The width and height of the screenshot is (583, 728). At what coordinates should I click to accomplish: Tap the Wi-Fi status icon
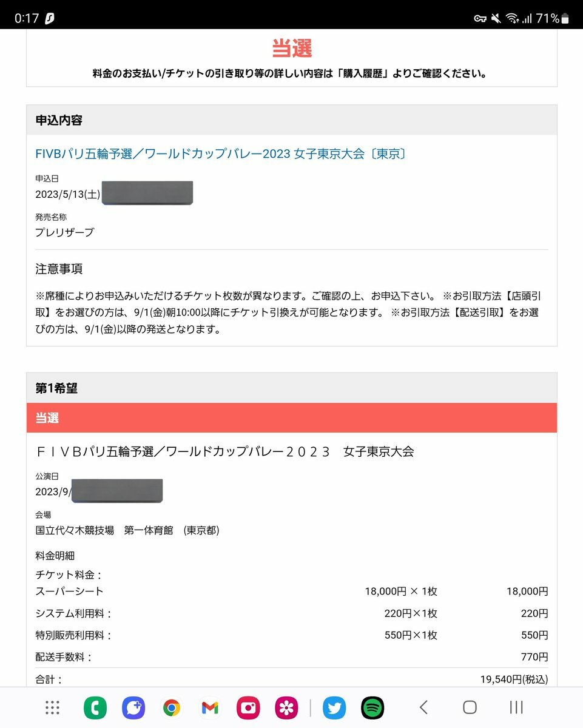coord(513,19)
